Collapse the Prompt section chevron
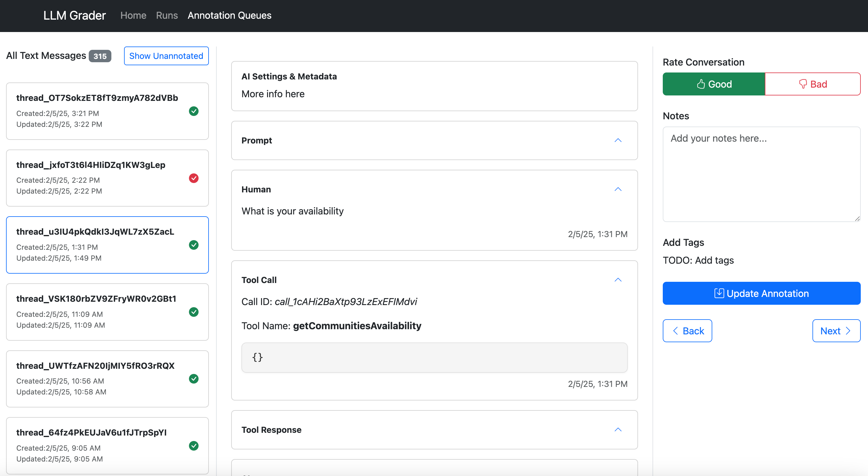The height and width of the screenshot is (476, 868). click(617, 140)
